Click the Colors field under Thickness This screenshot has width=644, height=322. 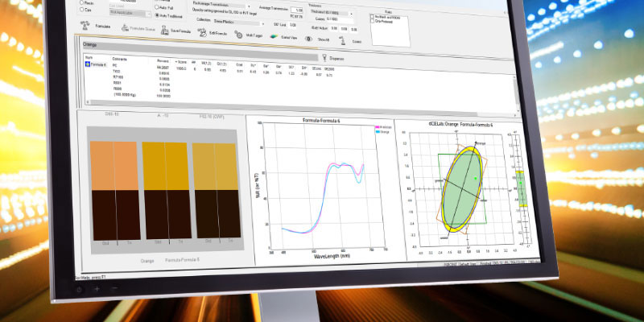click(x=340, y=19)
